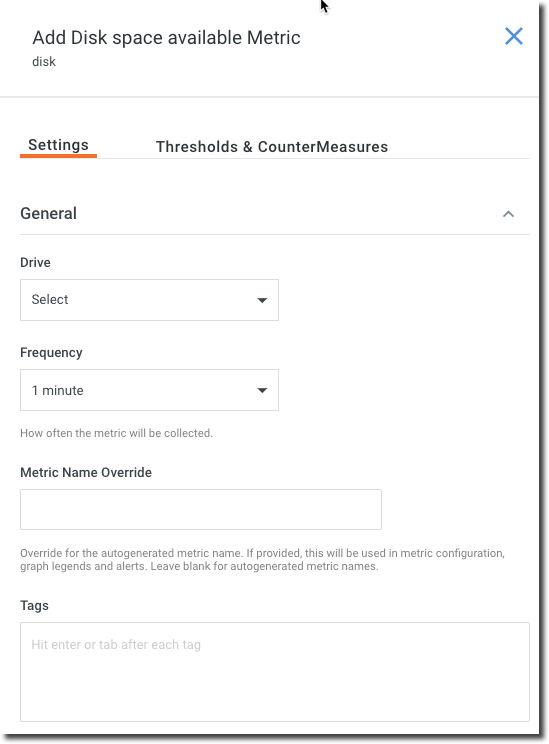Collapse the General section with chevron
The image size is (549, 744).
click(508, 214)
